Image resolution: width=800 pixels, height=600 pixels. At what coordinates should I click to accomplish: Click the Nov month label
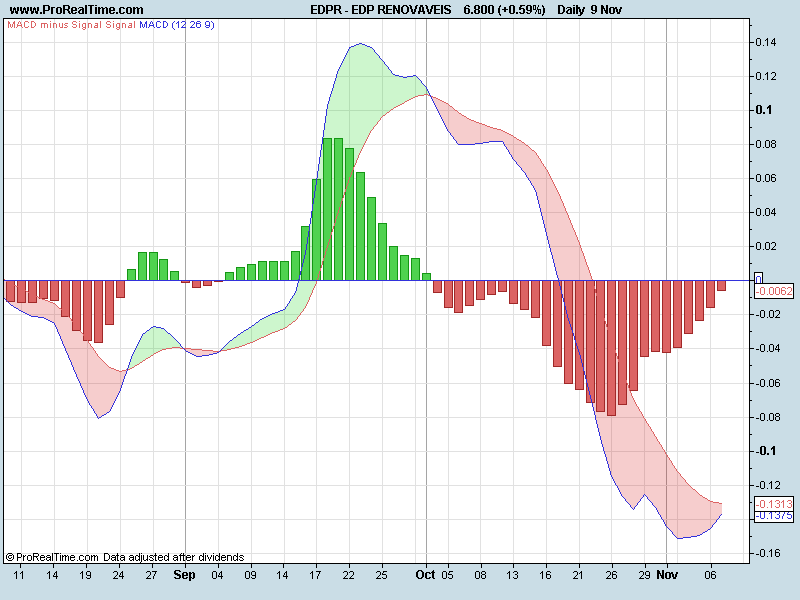(x=667, y=575)
